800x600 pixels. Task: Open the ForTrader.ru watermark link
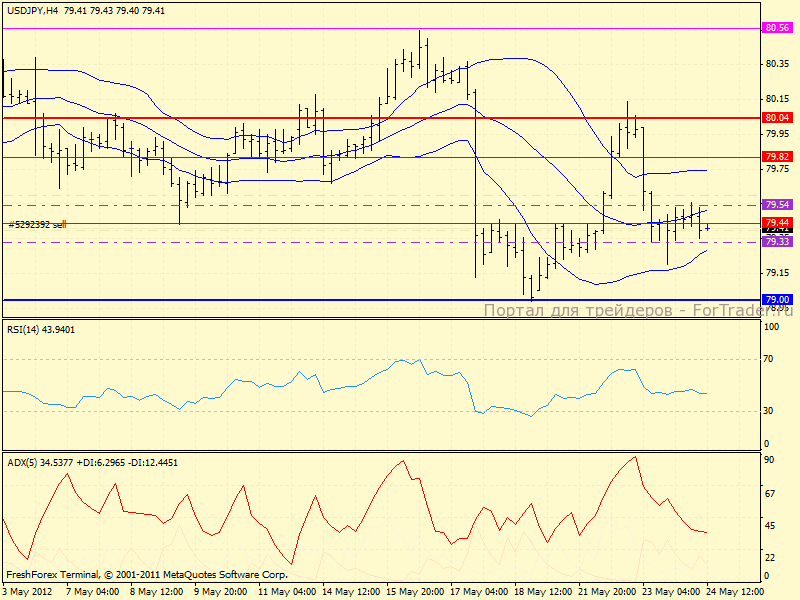pyautogui.click(x=637, y=311)
